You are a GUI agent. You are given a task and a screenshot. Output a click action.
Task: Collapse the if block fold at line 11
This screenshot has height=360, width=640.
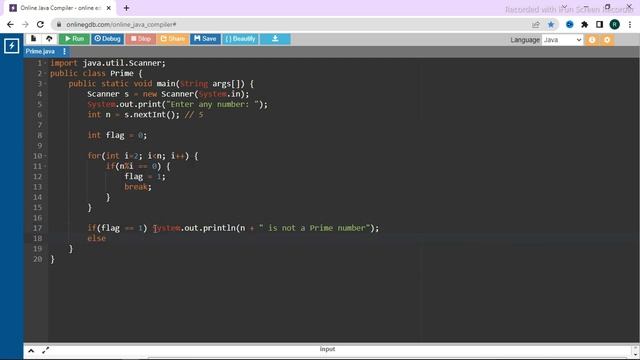pyautogui.click(x=45, y=166)
